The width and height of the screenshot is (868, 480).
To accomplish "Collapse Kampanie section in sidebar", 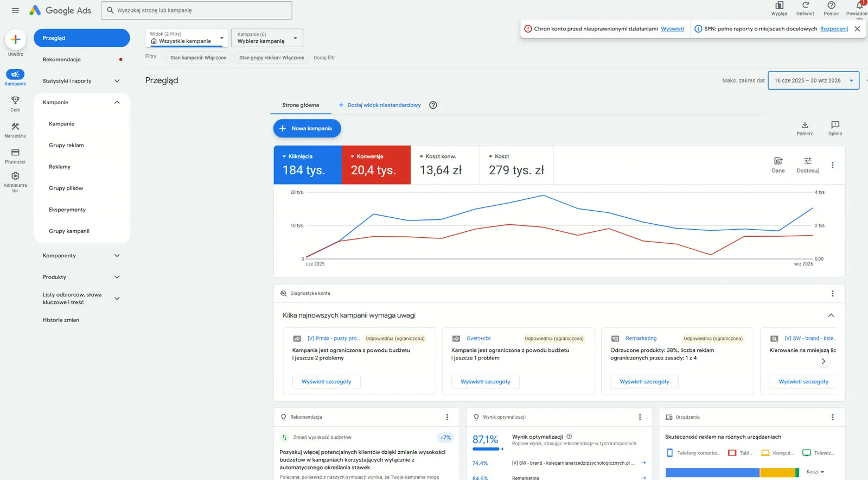I will pyautogui.click(x=117, y=102).
